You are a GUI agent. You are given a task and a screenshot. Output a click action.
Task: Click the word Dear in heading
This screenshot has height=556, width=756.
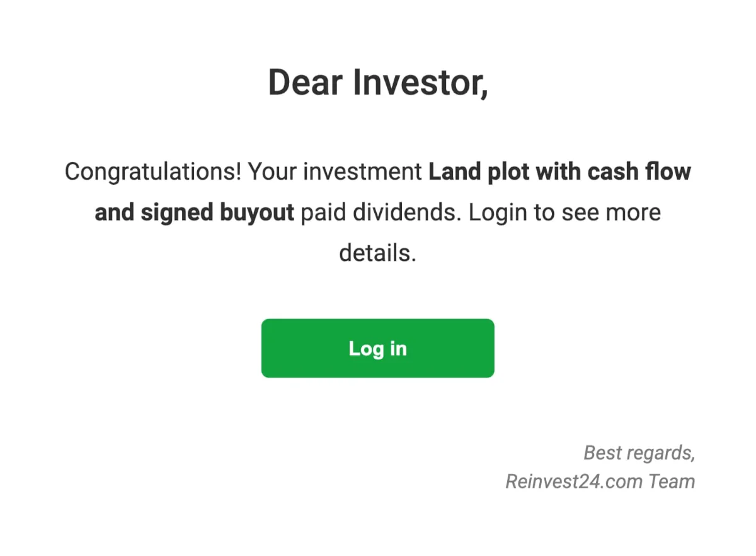click(305, 83)
